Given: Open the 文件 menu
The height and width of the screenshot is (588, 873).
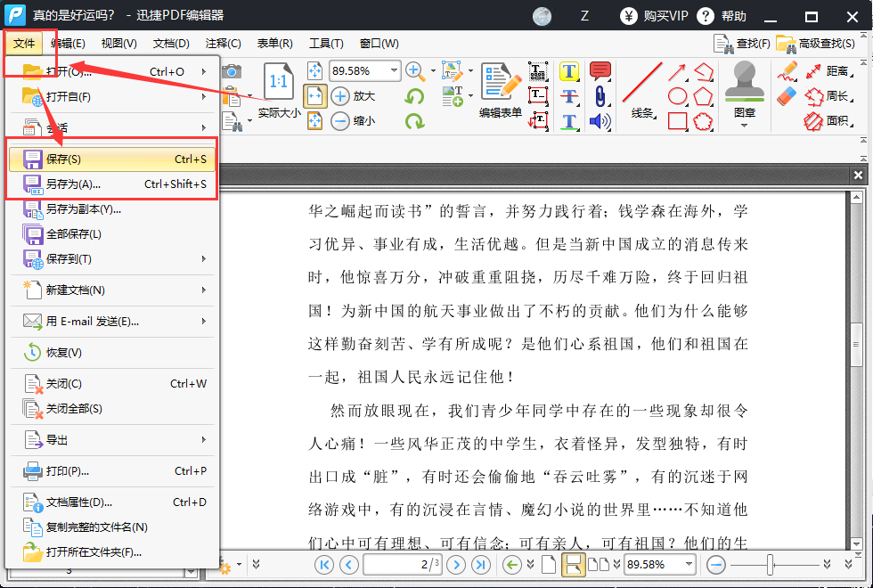Looking at the screenshot, I should (24, 44).
